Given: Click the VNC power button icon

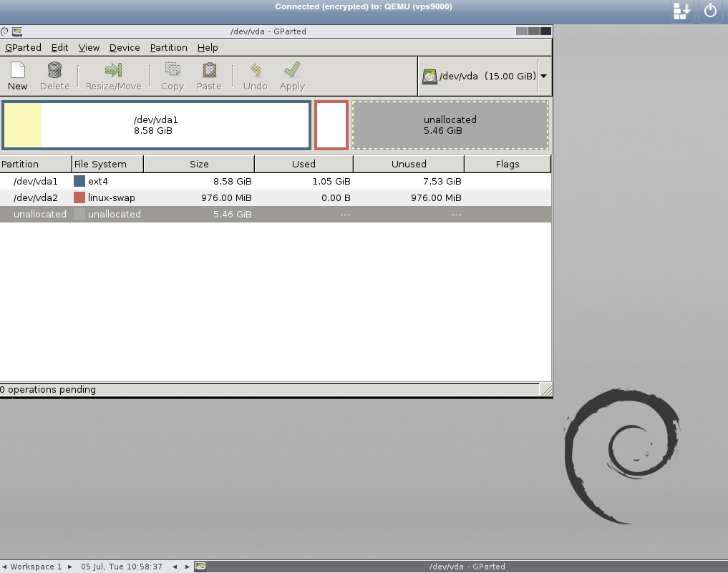Looking at the screenshot, I should coord(710,11).
